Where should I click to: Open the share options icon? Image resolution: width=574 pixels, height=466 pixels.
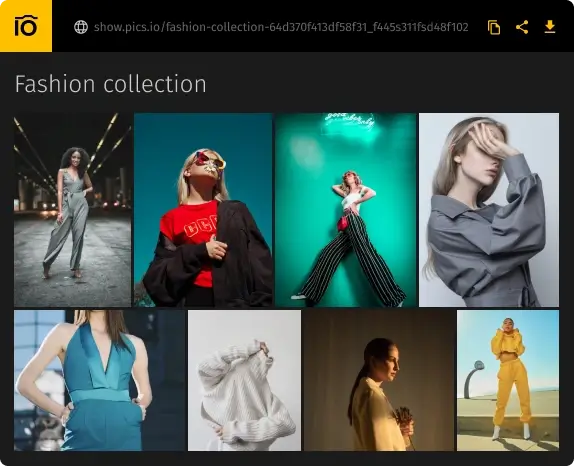point(522,27)
